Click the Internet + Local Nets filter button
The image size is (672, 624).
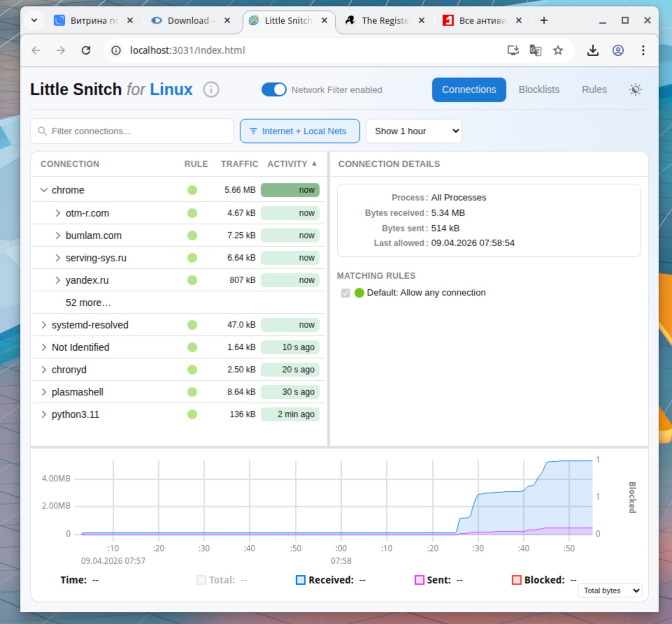click(300, 131)
